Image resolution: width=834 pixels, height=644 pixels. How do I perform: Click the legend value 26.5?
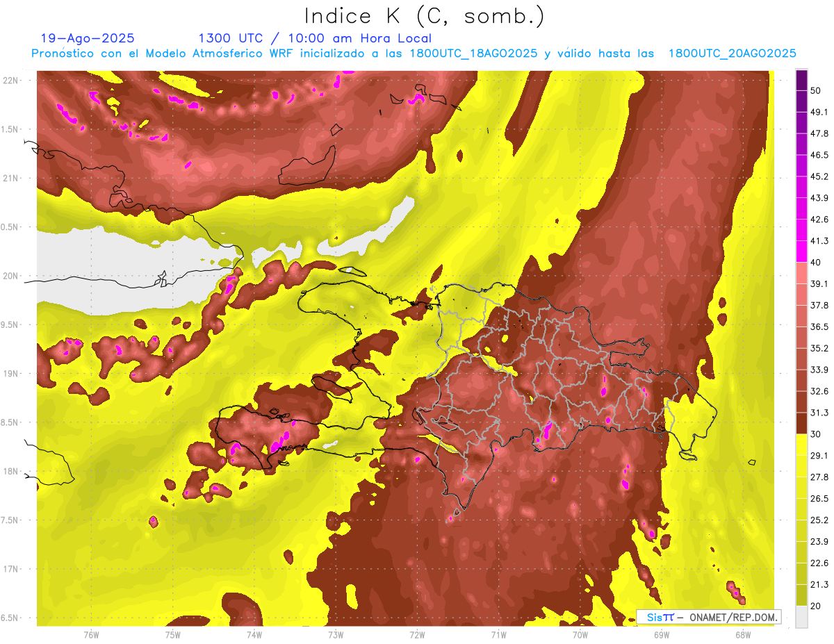819,498
